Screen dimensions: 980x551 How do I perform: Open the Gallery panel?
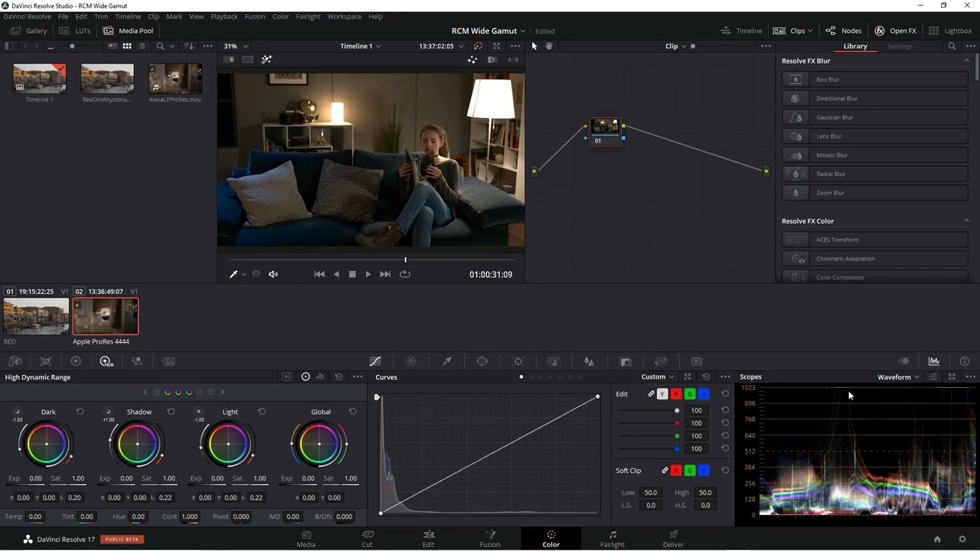click(29, 31)
